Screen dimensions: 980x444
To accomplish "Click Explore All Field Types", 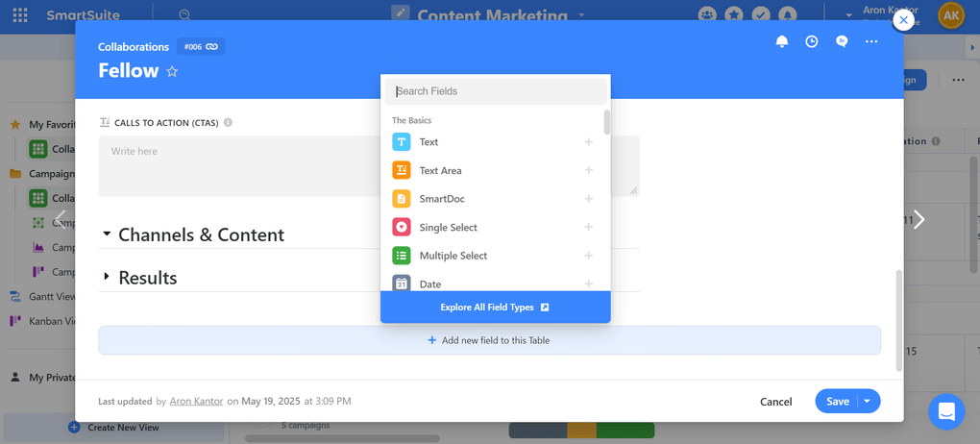I will coord(495,307).
